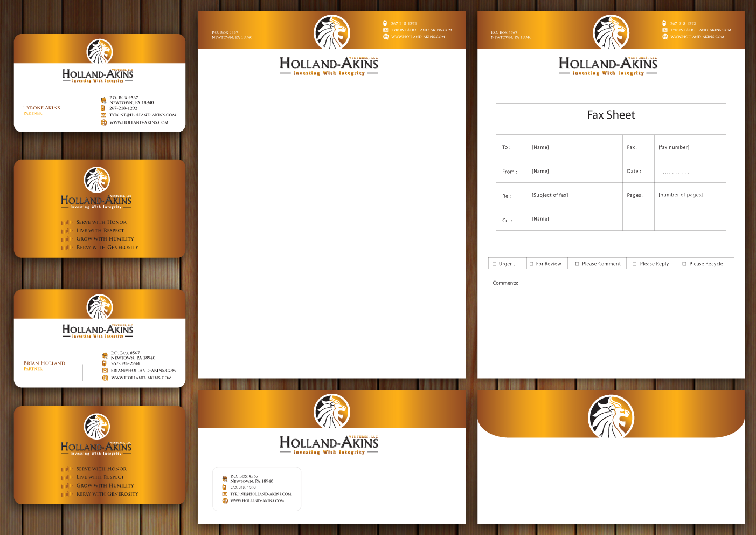Open the brian@holland-akins.com email link
Image resolution: width=756 pixels, height=535 pixels.
[x=143, y=371]
